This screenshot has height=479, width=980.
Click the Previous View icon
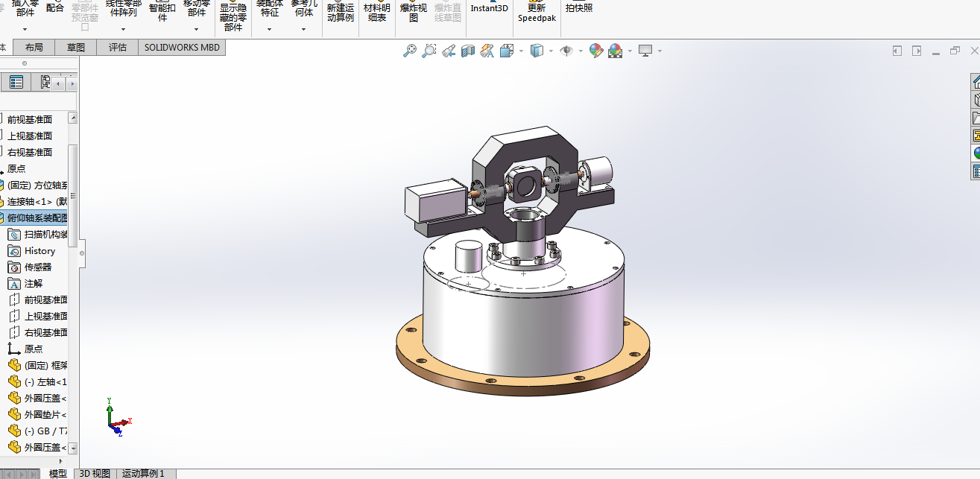449,51
